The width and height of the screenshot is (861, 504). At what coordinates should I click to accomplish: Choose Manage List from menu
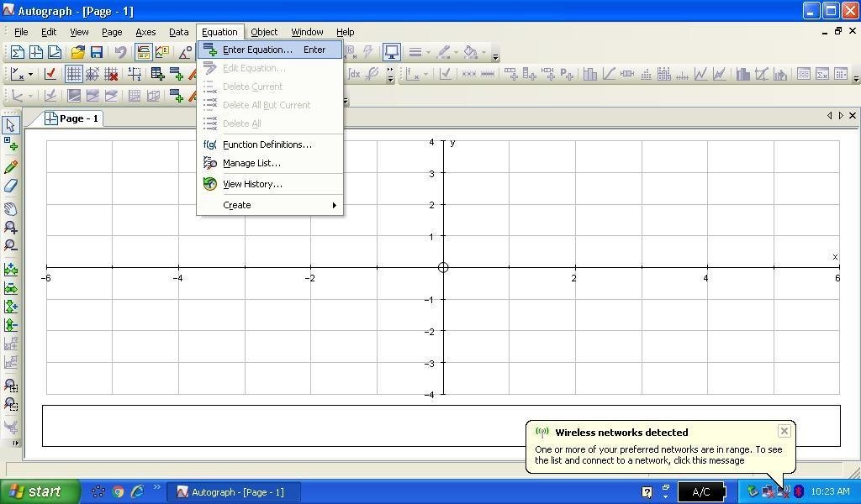270,164
